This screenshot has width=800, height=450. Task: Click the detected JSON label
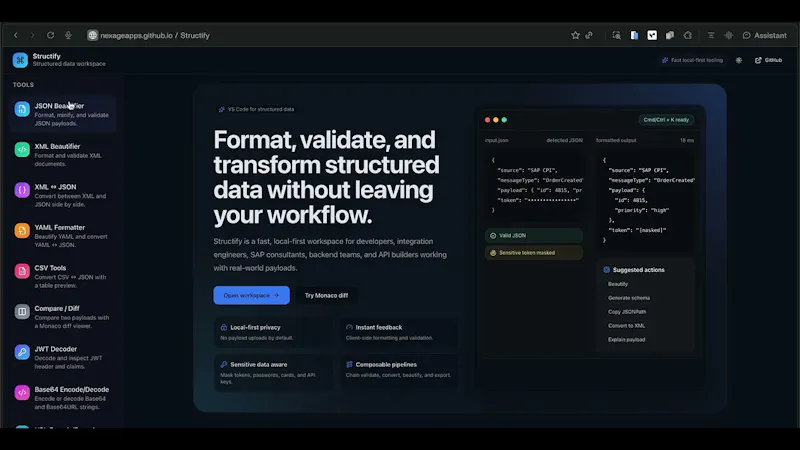[x=564, y=140]
